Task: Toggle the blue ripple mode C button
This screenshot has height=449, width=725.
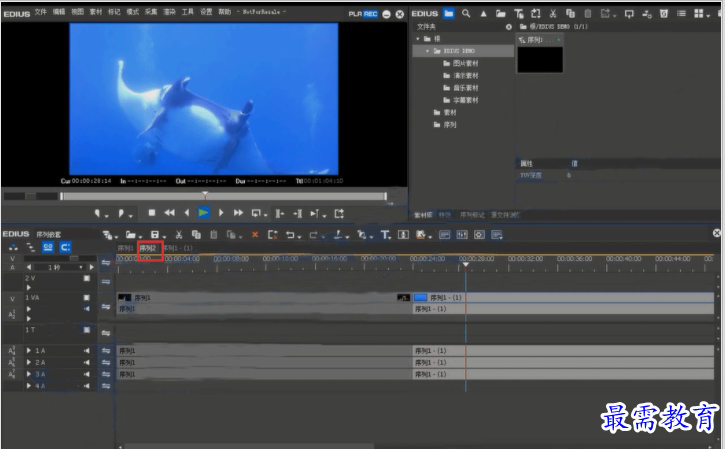Action: tap(65, 247)
